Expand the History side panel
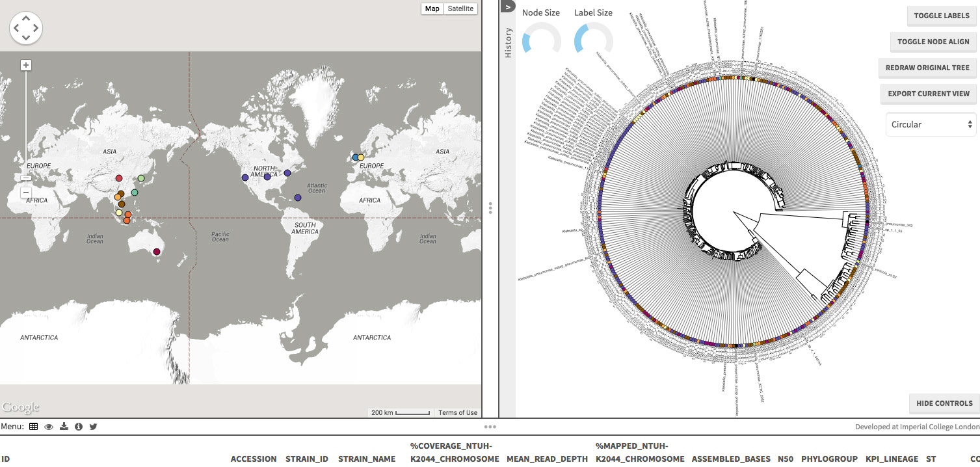Screen dimensions: 980x467 pos(508,7)
